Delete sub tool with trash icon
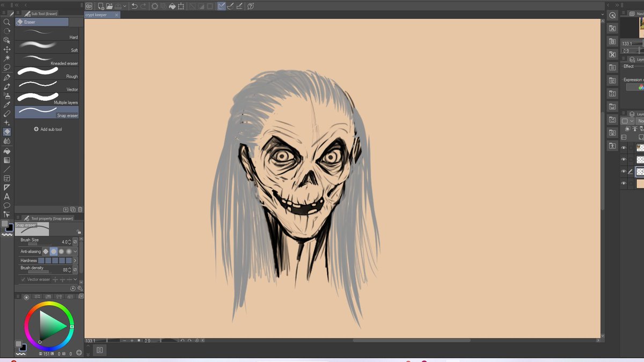 coord(80,210)
